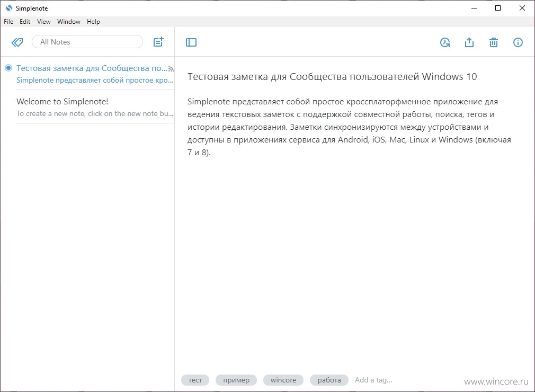Screen dimensions: 535x392
Task: Click the wincore tag
Action: [x=283, y=380]
